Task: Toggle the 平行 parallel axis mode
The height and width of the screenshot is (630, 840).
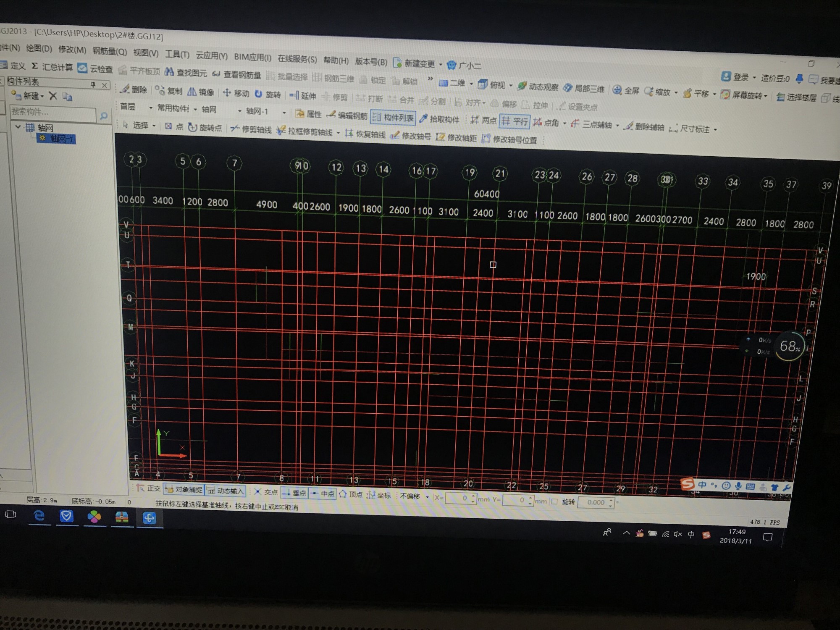Action: click(x=515, y=122)
